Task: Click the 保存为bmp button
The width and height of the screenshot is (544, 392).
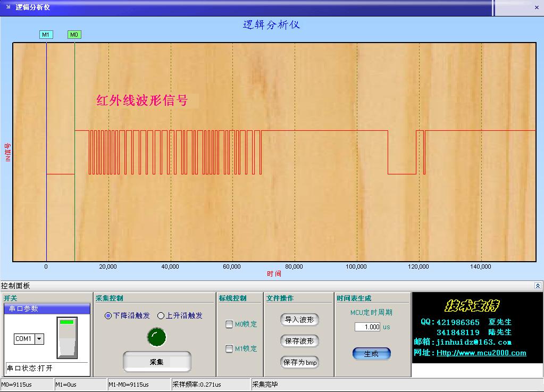Action: pyautogui.click(x=299, y=362)
